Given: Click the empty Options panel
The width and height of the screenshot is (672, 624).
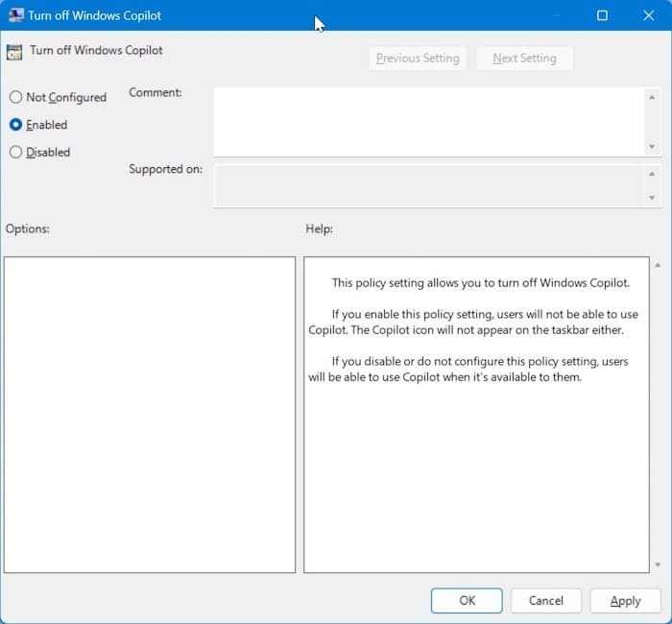Looking at the screenshot, I should [150, 415].
